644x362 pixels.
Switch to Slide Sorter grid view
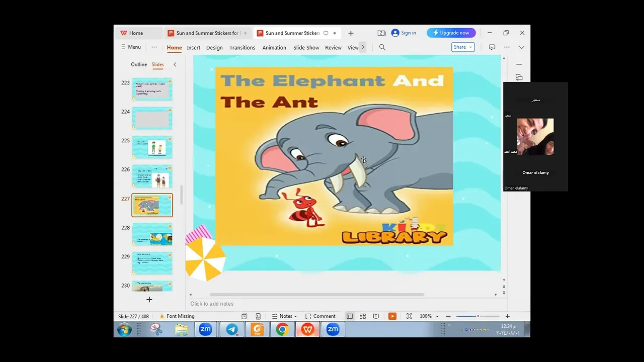[363, 316]
